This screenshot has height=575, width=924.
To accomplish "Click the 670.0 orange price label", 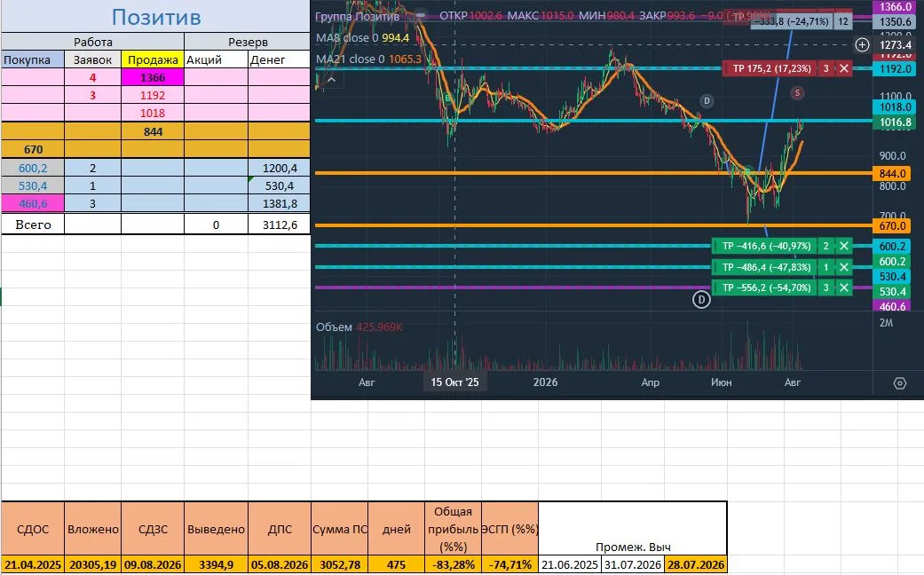I will (x=892, y=226).
